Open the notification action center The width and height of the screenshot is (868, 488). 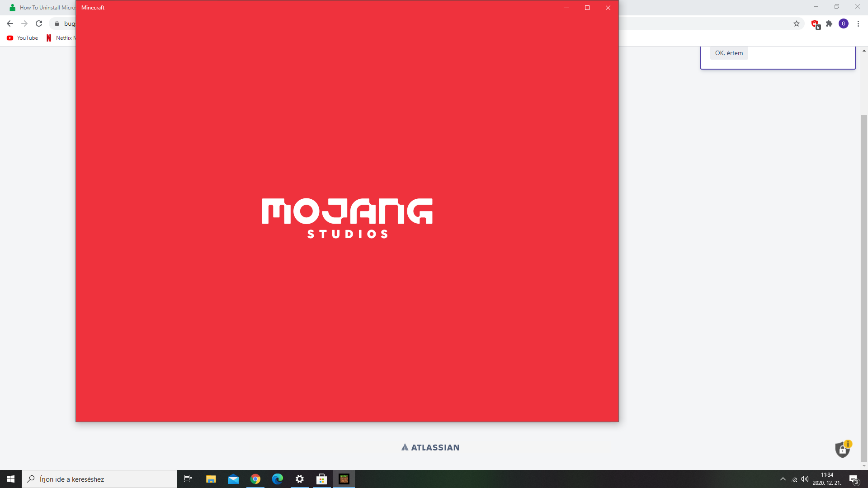[854, 479]
